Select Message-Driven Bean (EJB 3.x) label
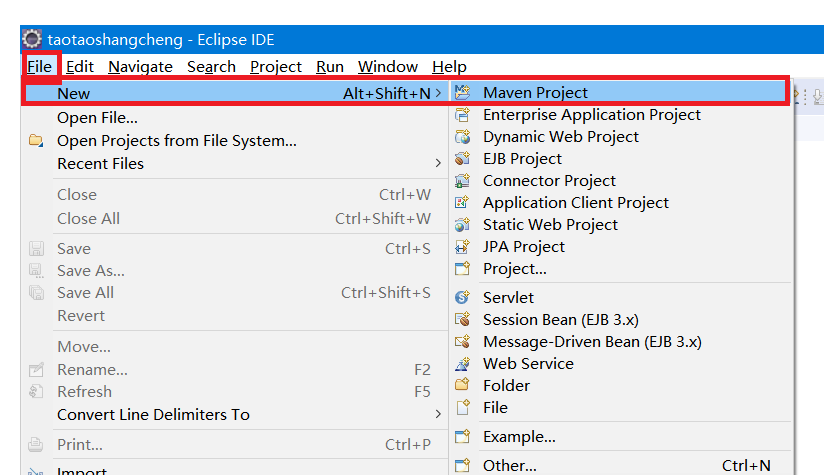The width and height of the screenshot is (824, 475). point(593,342)
